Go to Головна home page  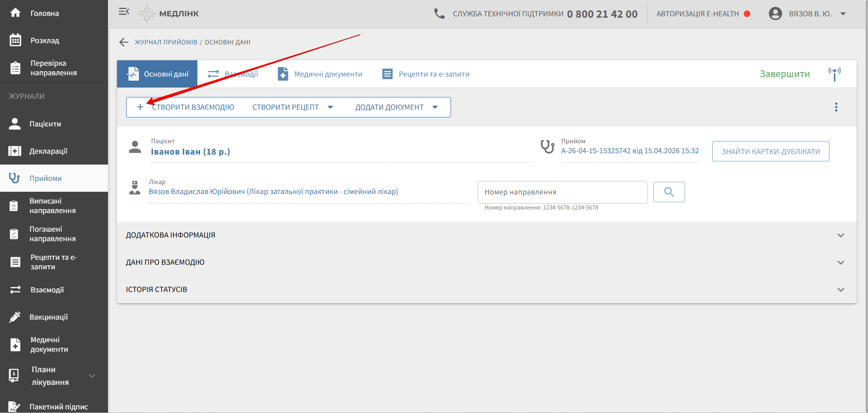coord(44,13)
